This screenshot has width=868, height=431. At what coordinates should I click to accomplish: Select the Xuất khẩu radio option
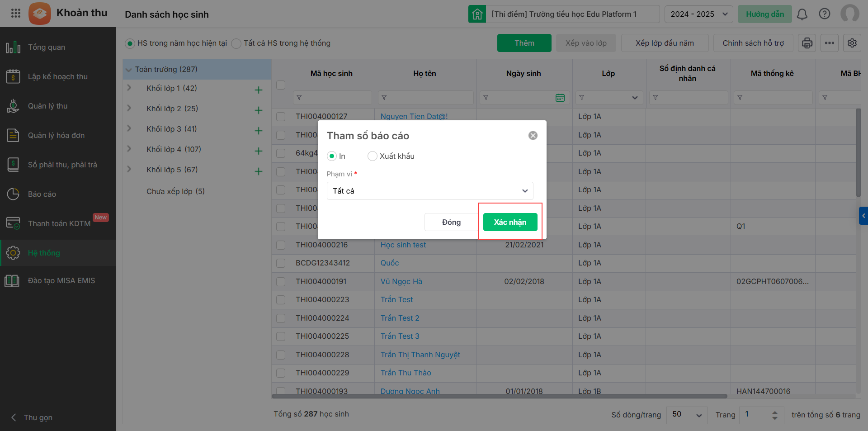pyautogui.click(x=373, y=156)
